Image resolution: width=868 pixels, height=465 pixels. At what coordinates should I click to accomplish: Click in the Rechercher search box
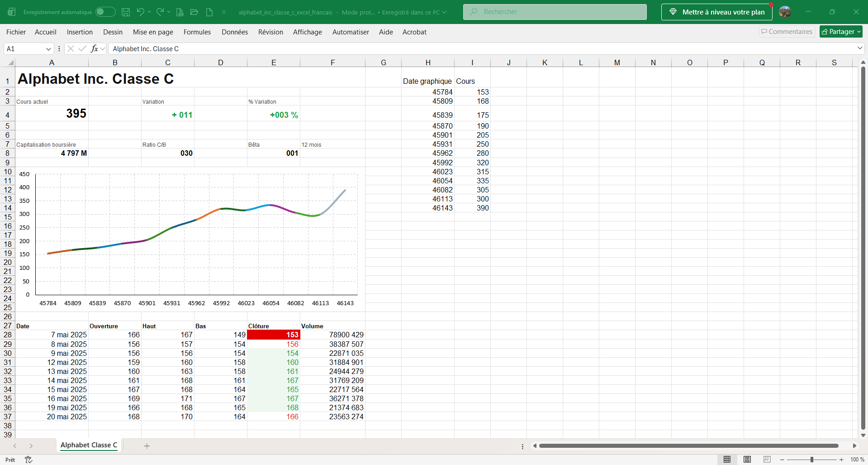point(555,12)
